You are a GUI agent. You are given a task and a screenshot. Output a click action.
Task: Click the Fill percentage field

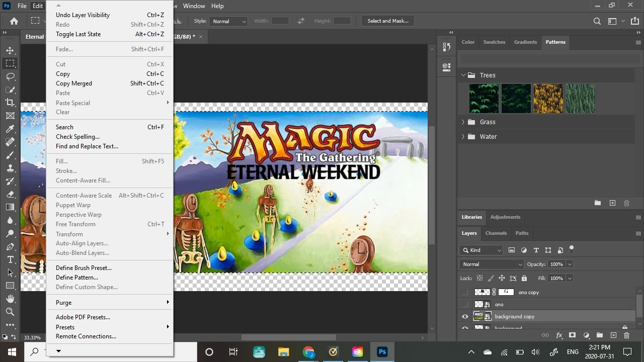(x=556, y=278)
